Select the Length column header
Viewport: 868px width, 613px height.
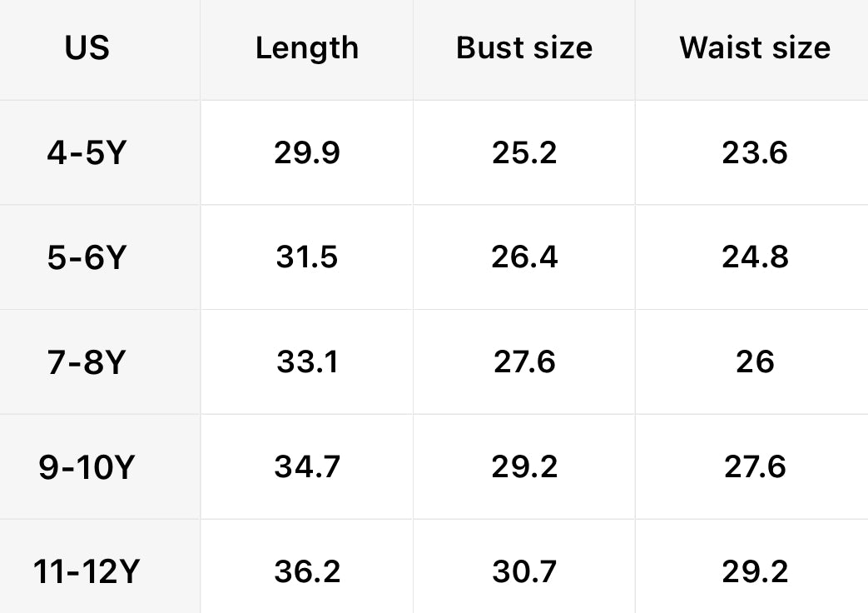click(306, 47)
